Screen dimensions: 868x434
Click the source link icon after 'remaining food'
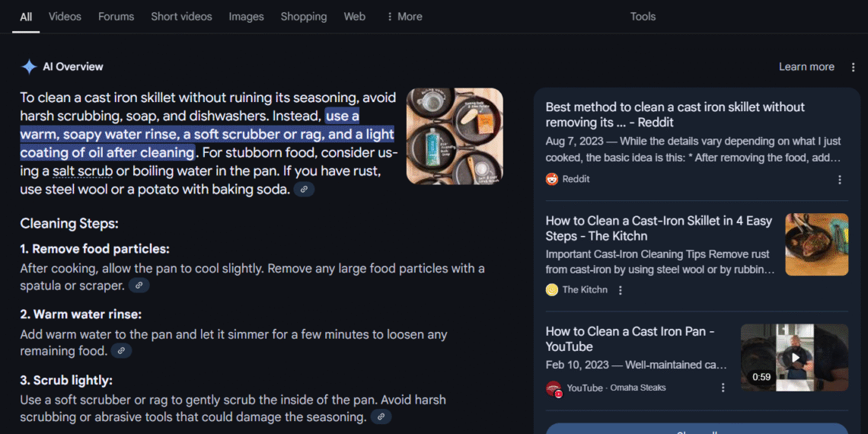tap(121, 351)
